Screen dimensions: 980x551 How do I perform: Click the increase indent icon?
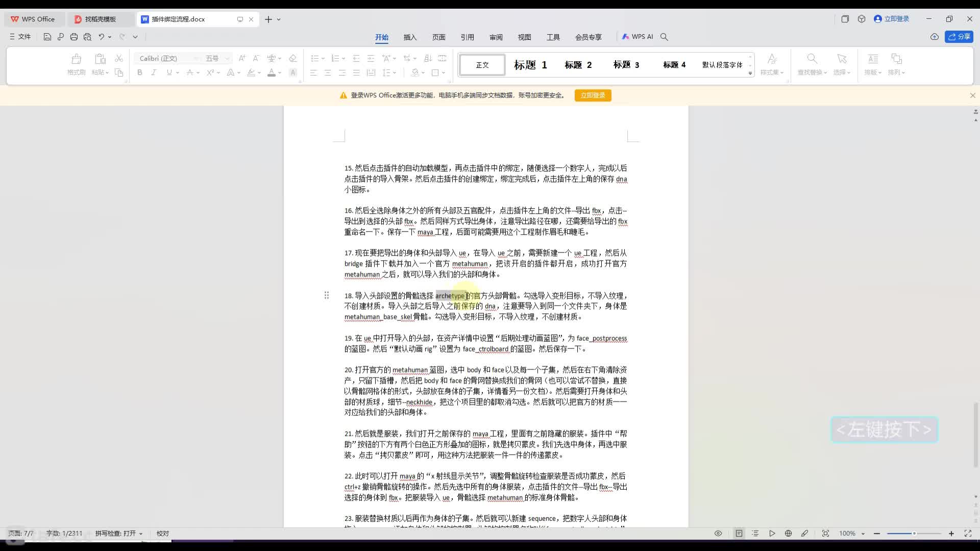[371, 58]
